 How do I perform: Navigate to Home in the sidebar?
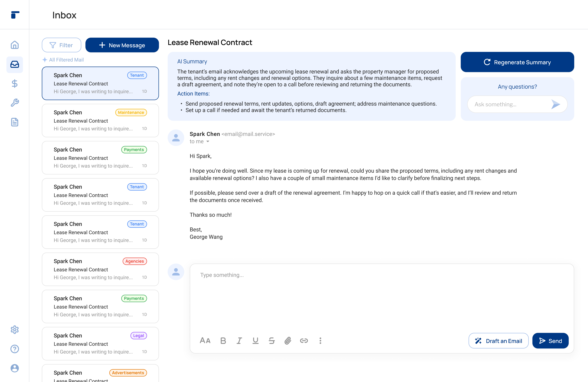coord(15,45)
